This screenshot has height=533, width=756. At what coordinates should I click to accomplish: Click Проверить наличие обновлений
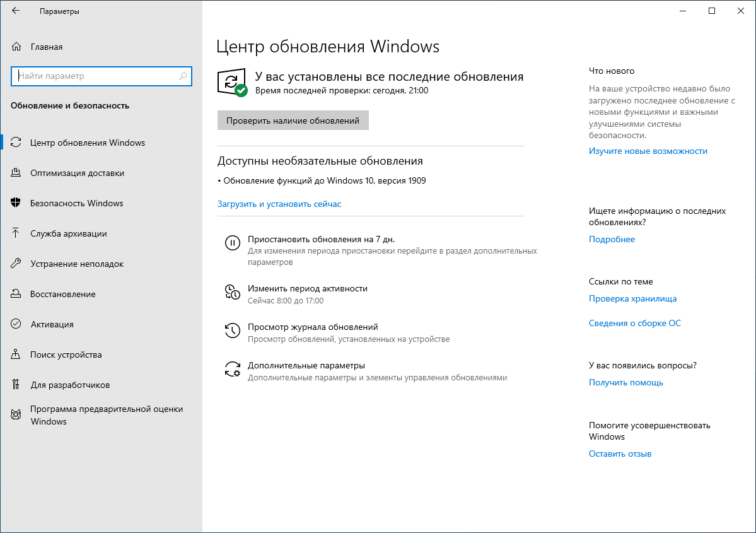[x=293, y=120]
